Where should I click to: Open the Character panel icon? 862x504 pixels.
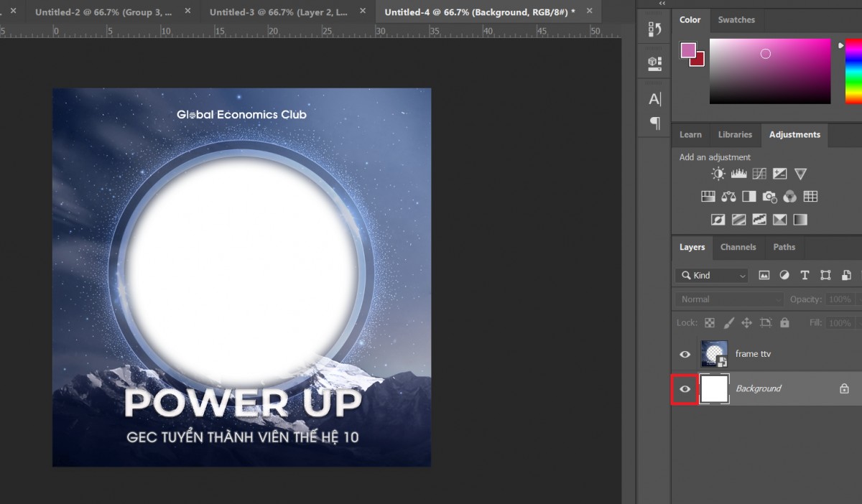(654, 99)
